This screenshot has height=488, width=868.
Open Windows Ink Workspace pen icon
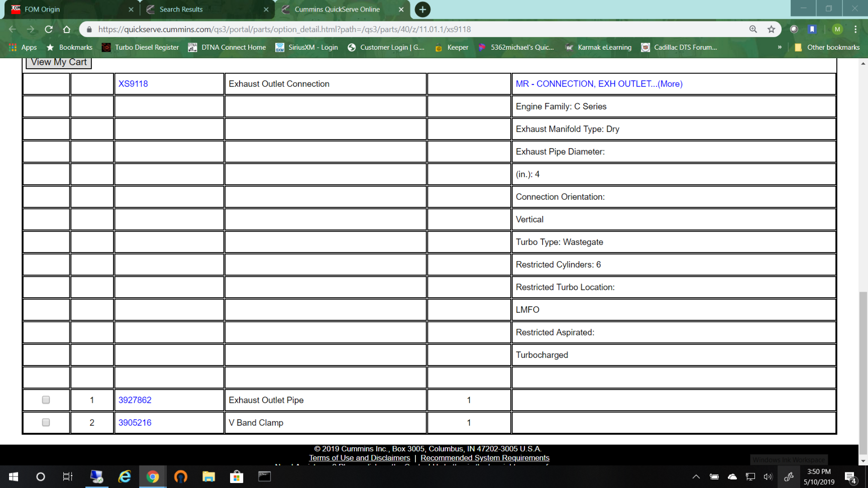click(789, 476)
